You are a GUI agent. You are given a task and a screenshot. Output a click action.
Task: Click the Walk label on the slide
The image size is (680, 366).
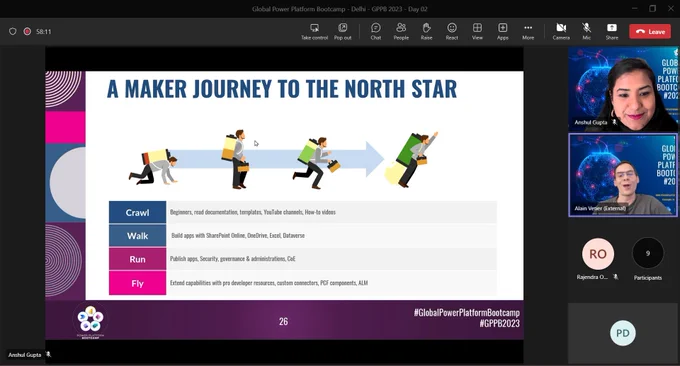coord(137,236)
